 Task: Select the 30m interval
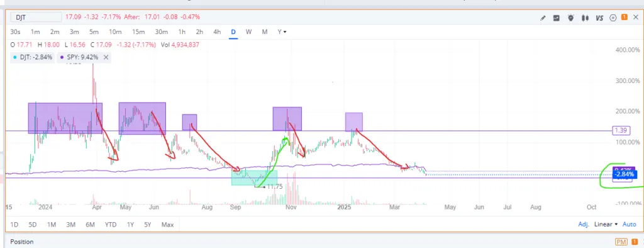tap(162, 31)
